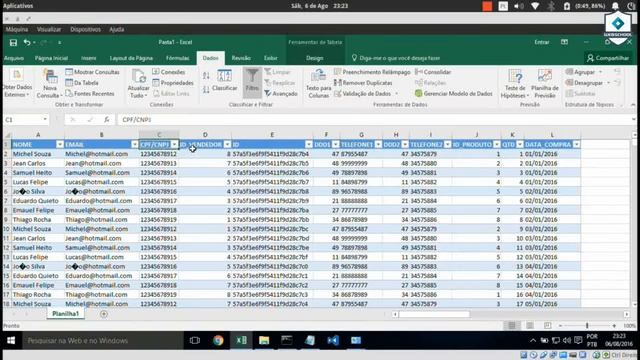
Task: Select cell Michel@hotmail.com in row 2
Action: pos(101,154)
